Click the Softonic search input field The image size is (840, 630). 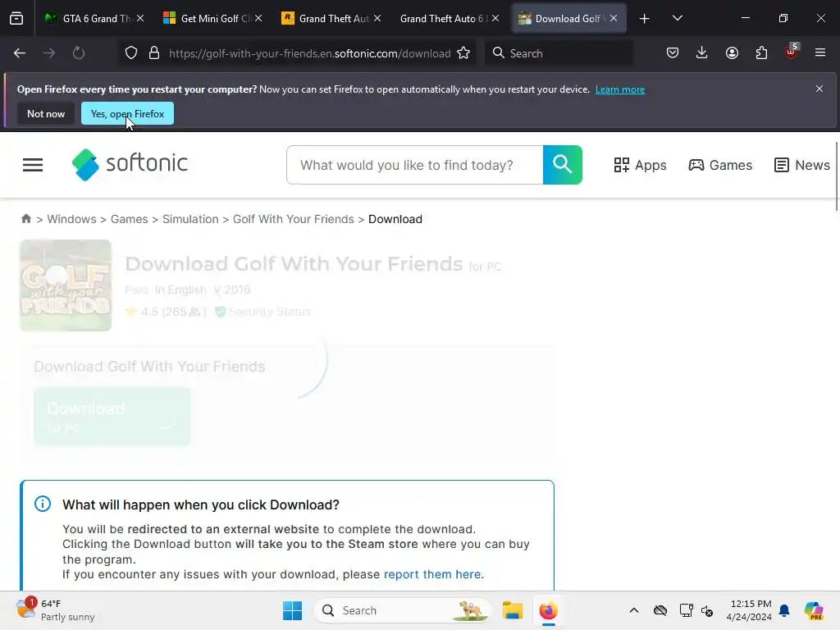[415, 165]
